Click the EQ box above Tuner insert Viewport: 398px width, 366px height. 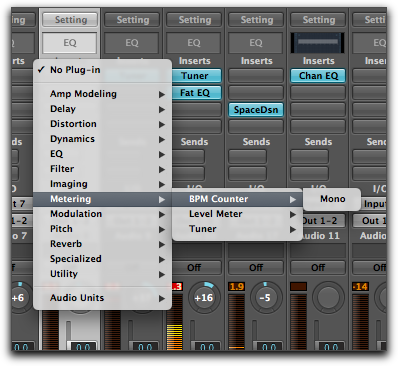(x=194, y=43)
